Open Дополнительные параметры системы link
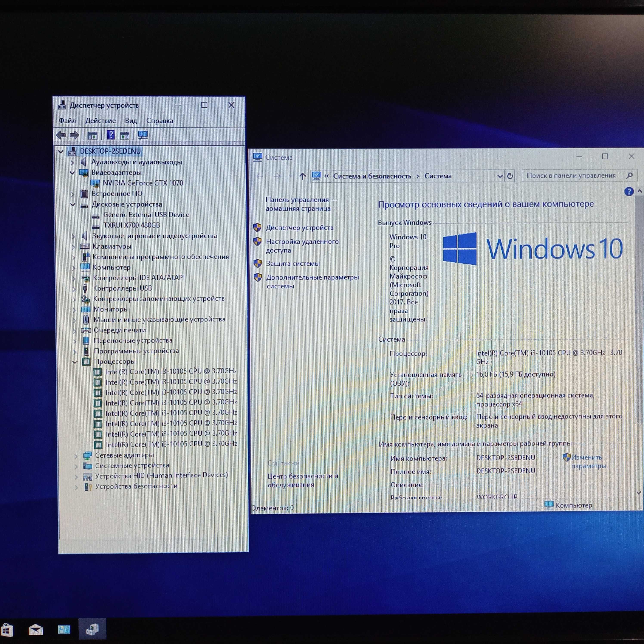 tap(312, 282)
